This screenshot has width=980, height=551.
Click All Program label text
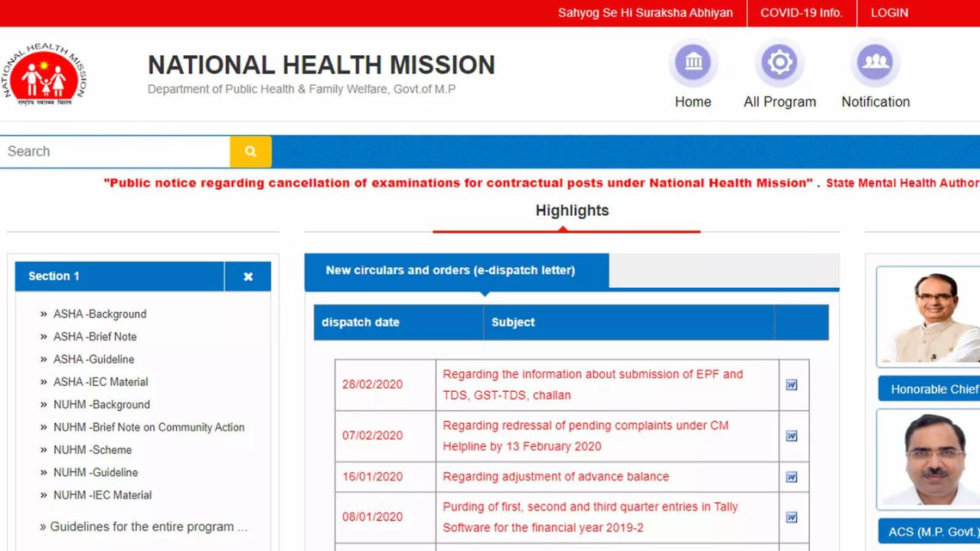(779, 102)
